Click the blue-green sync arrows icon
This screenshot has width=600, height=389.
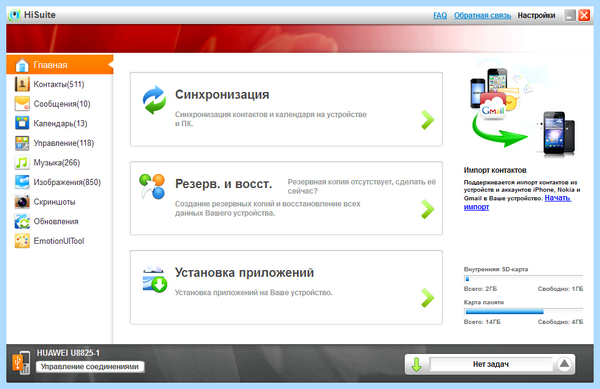click(154, 100)
